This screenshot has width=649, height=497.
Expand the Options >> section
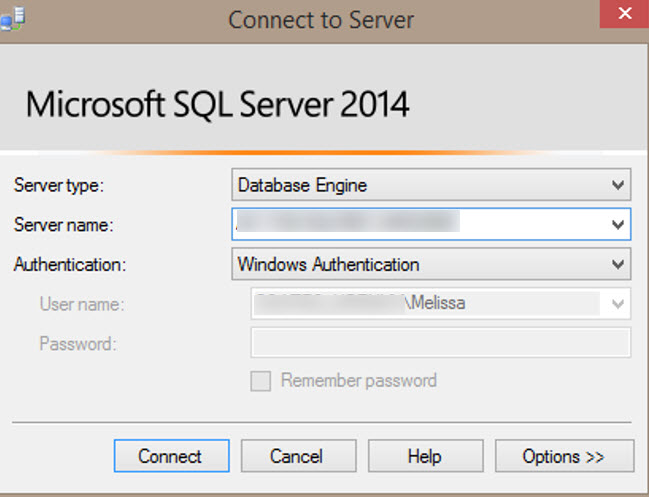tap(564, 456)
